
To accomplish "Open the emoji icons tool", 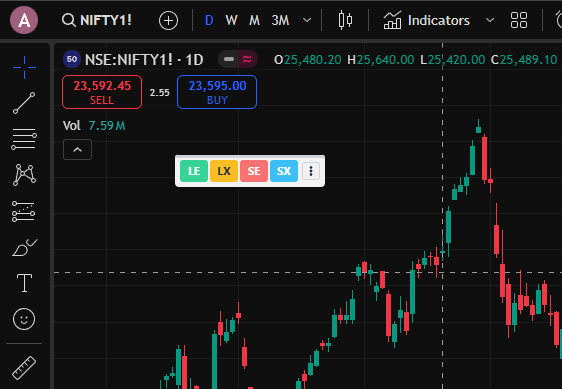I will tap(24, 319).
